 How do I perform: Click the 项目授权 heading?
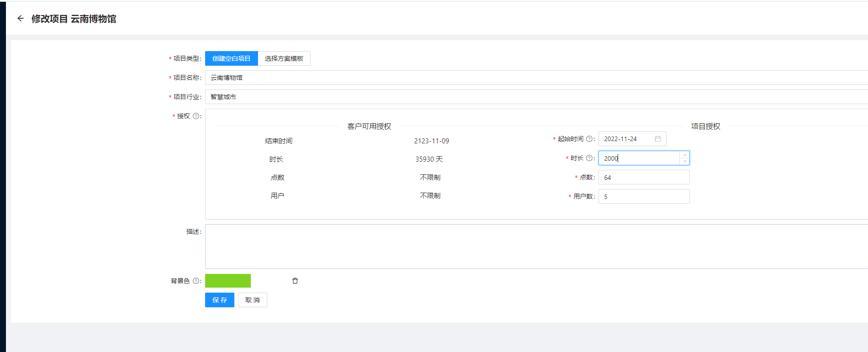click(x=705, y=126)
